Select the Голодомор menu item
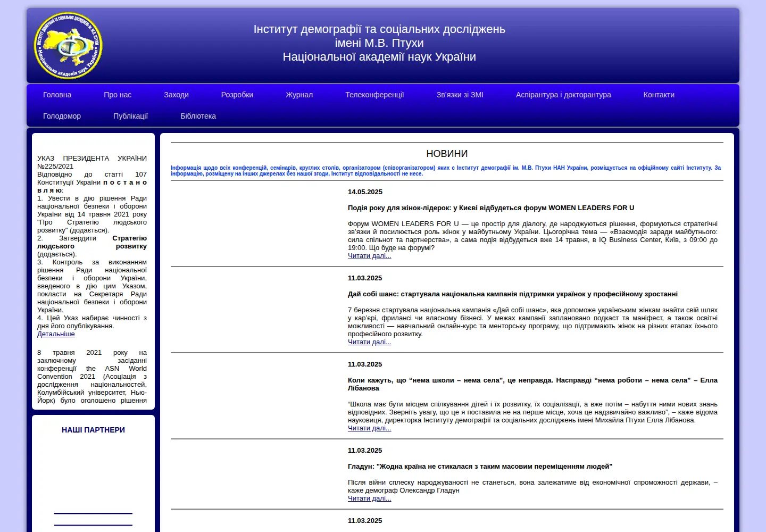Image resolution: width=766 pixels, height=532 pixels. (x=62, y=116)
